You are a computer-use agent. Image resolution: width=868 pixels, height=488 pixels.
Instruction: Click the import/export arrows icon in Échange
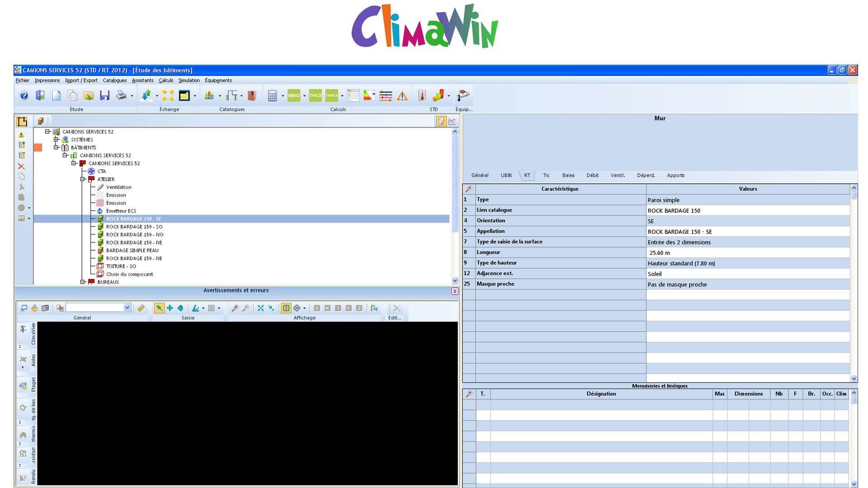click(147, 95)
